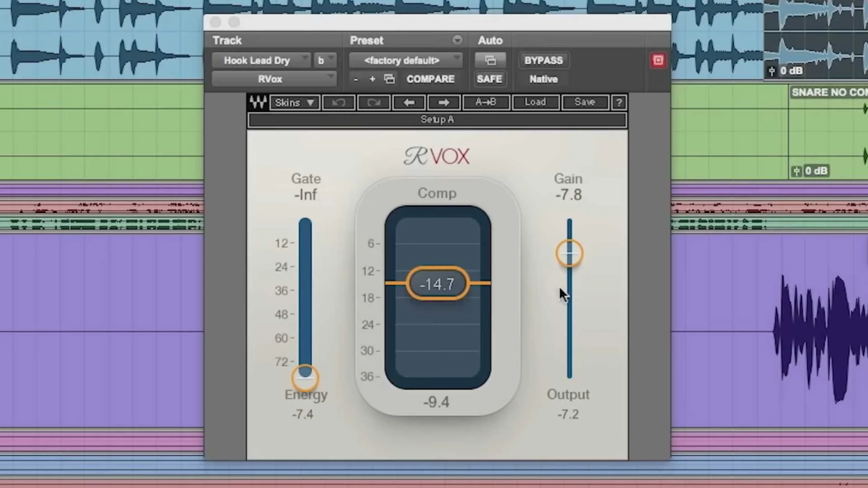Click the Load button
This screenshot has height=488, width=868.
(535, 102)
